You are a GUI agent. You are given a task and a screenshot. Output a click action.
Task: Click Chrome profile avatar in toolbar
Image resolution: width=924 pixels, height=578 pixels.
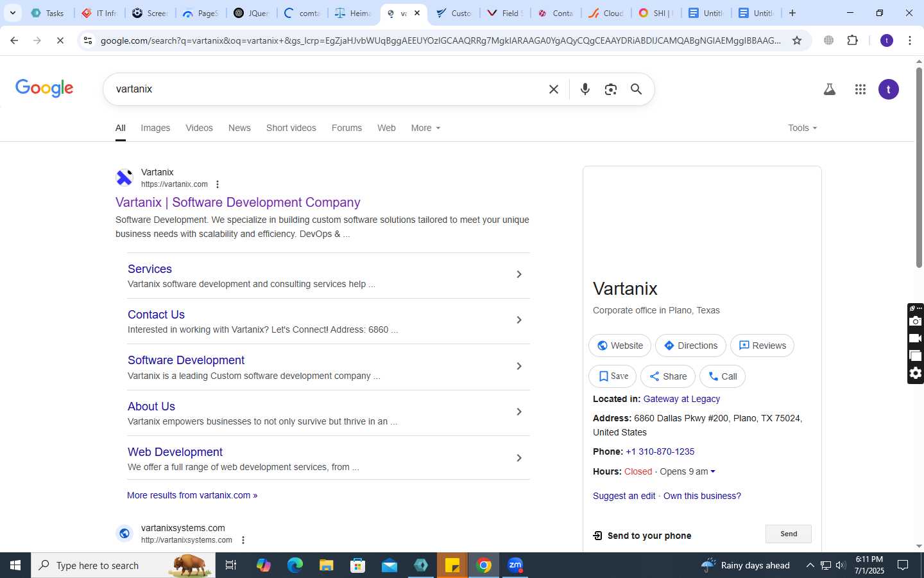(x=887, y=40)
